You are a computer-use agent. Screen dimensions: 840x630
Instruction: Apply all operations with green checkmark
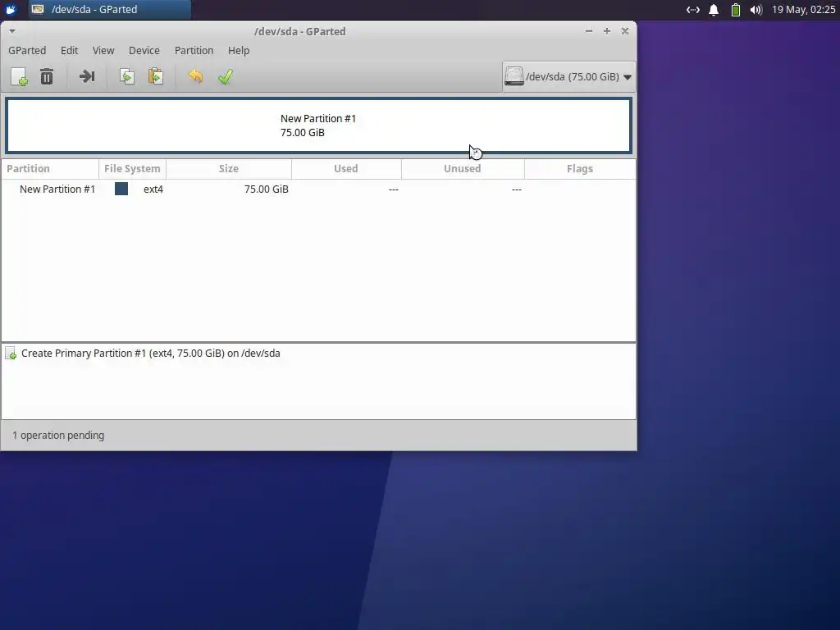pos(225,76)
